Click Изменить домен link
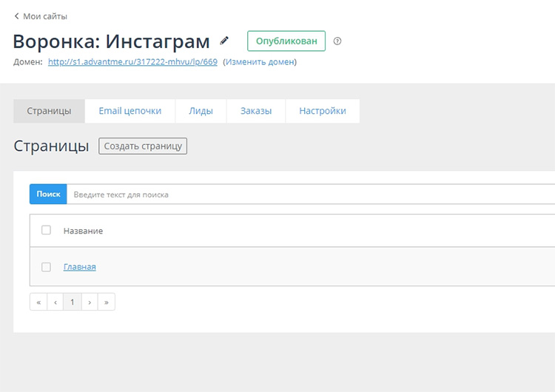This screenshot has width=555, height=392. pos(260,62)
